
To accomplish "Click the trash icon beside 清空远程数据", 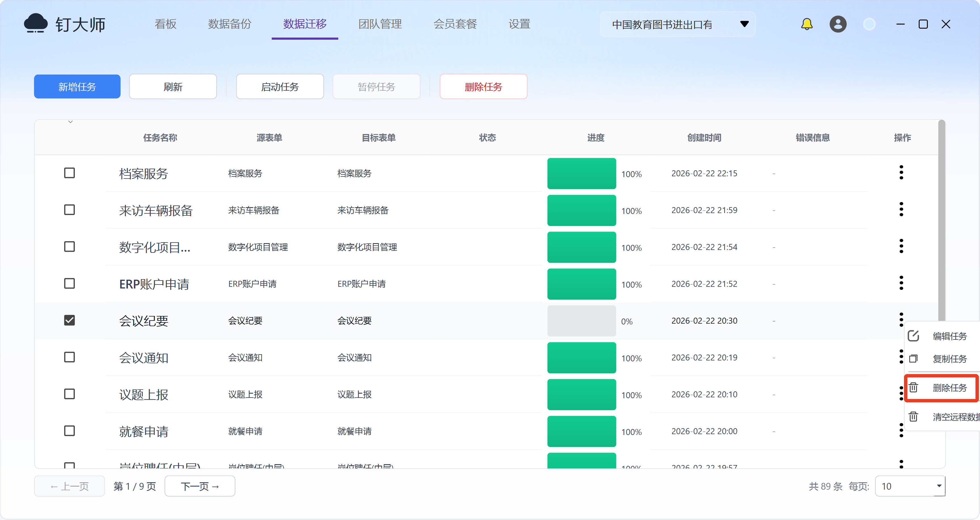I will pyautogui.click(x=913, y=417).
